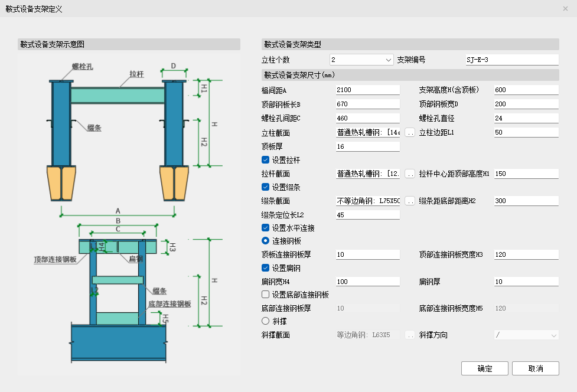Image resolution: width=577 pixels, height=392 pixels.
Task: Uncheck the 设置扁钢 option
Action: tap(266, 268)
